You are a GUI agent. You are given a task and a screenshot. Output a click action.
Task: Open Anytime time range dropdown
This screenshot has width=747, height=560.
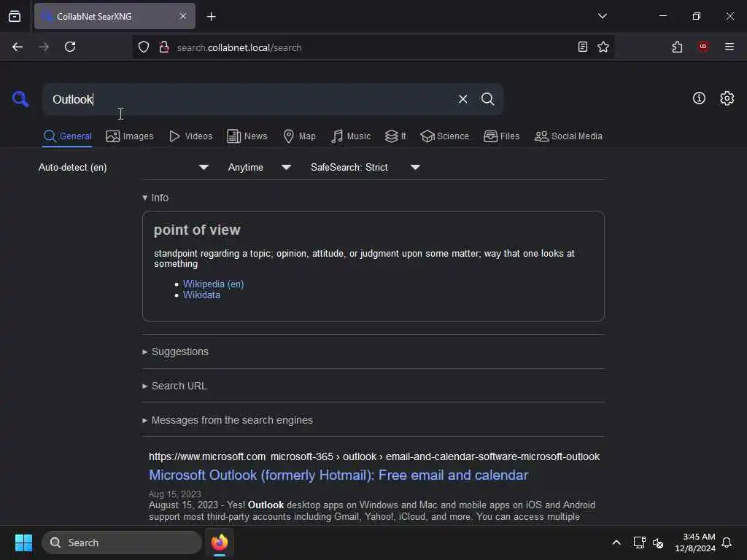(x=259, y=167)
